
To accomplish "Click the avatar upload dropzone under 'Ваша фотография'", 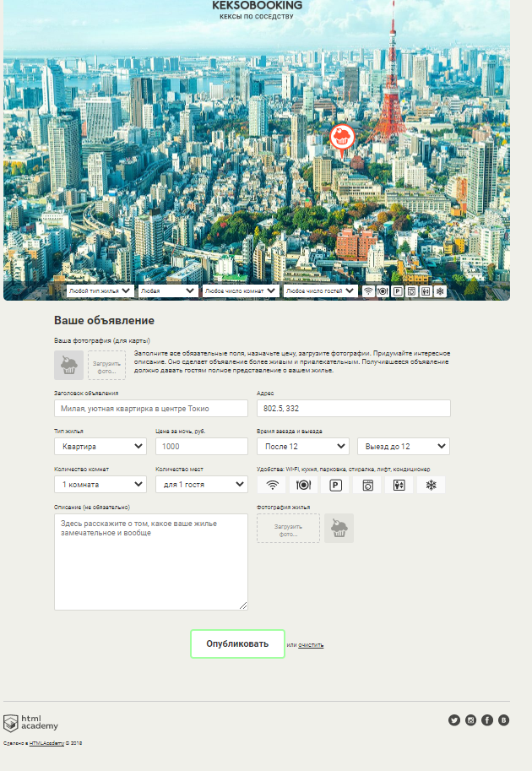I will pyautogui.click(x=106, y=366).
